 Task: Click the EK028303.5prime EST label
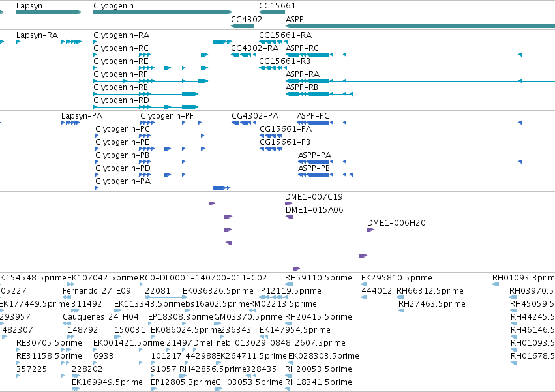pos(323,357)
